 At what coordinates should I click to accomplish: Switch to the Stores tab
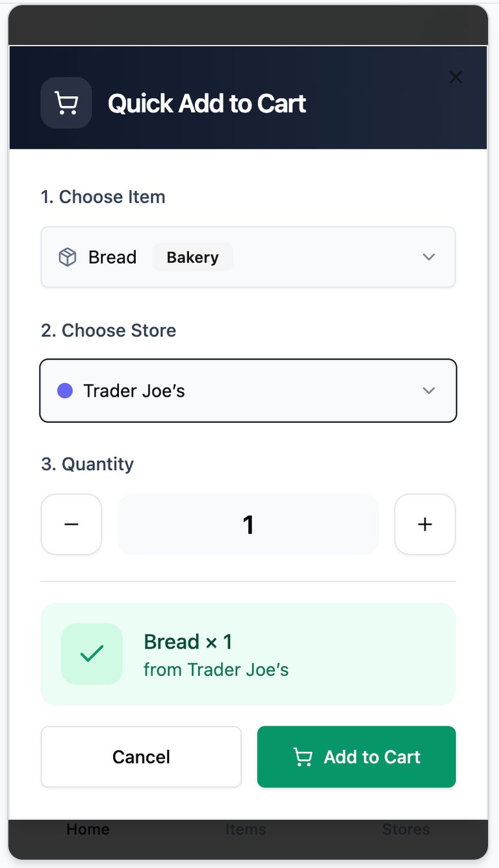tap(405, 830)
